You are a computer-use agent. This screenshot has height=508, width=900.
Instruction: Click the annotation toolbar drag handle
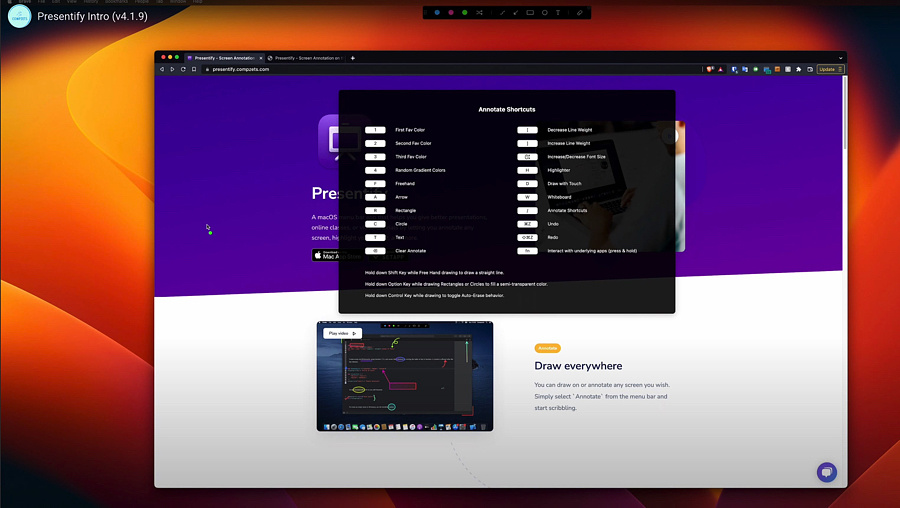426,13
